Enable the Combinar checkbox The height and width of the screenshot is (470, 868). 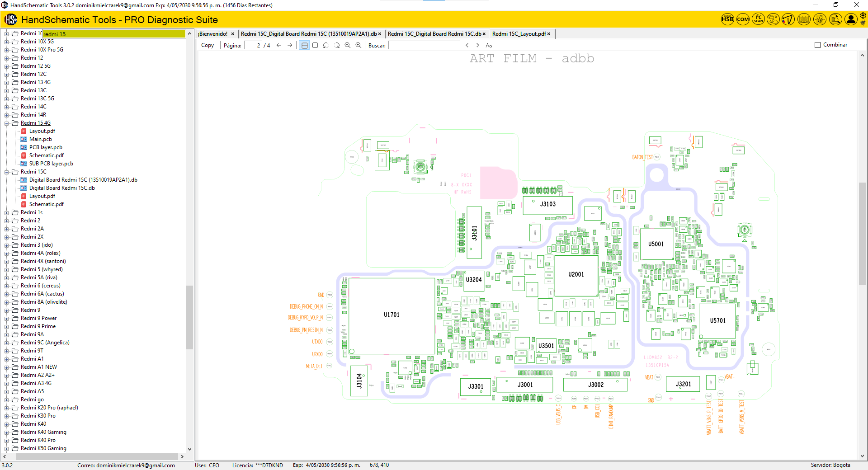tap(817, 45)
